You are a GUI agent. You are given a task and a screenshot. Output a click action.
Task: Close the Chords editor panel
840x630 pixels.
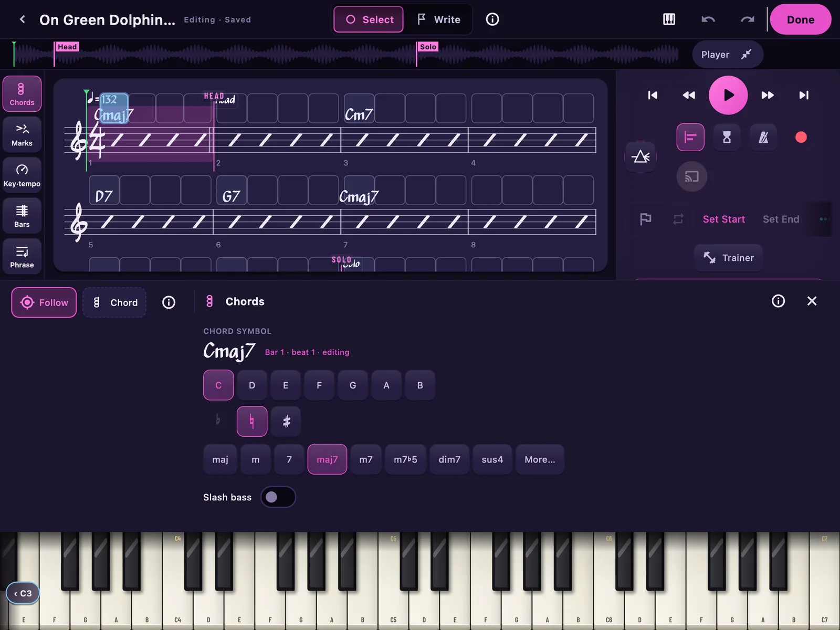[x=812, y=301]
